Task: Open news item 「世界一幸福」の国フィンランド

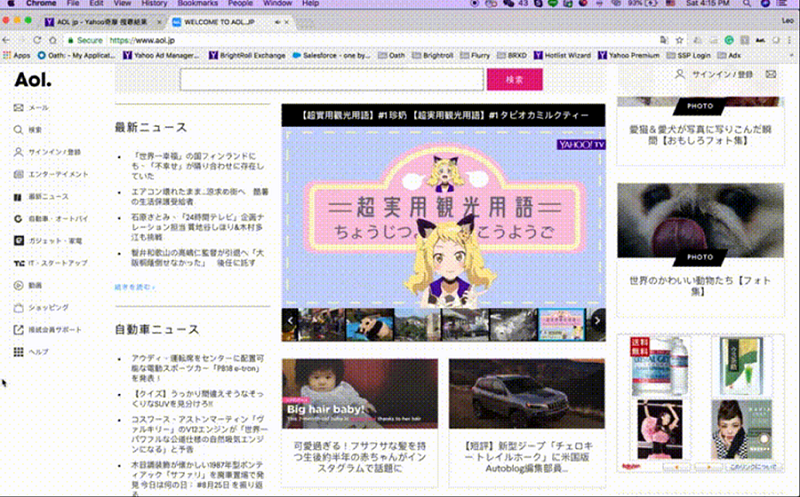Action: tap(197, 166)
